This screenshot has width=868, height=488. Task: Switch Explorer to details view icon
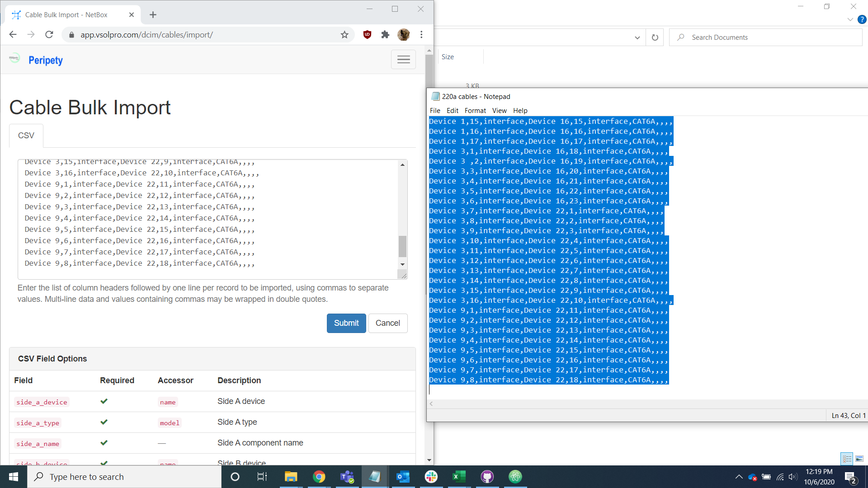click(847, 459)
